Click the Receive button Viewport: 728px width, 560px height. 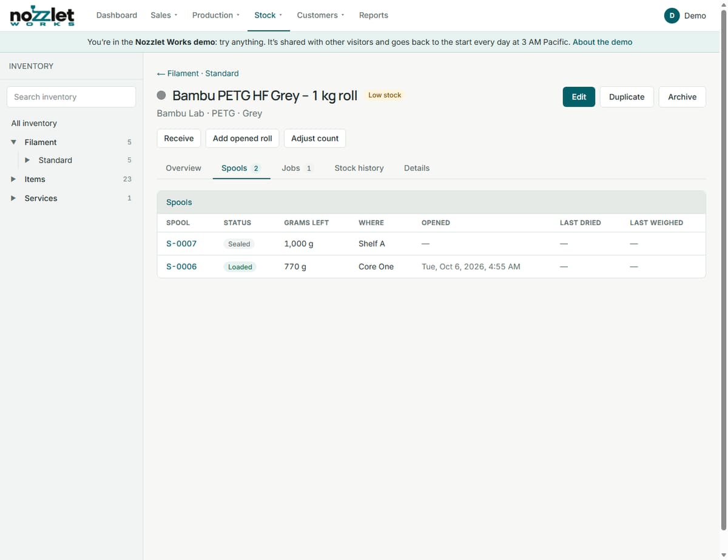pyautogui.click(x=179, y=138)
